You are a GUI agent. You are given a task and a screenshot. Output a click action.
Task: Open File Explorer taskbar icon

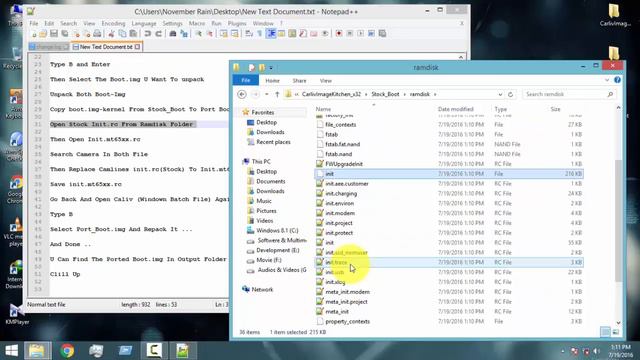[x=37, y=351]
